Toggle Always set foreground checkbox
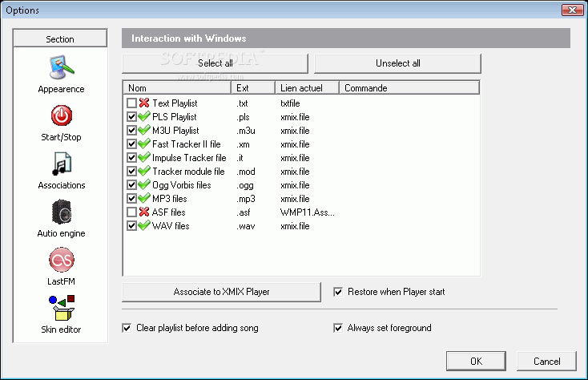588x380 pixels. pyautogui.click(x=338, y=328)
